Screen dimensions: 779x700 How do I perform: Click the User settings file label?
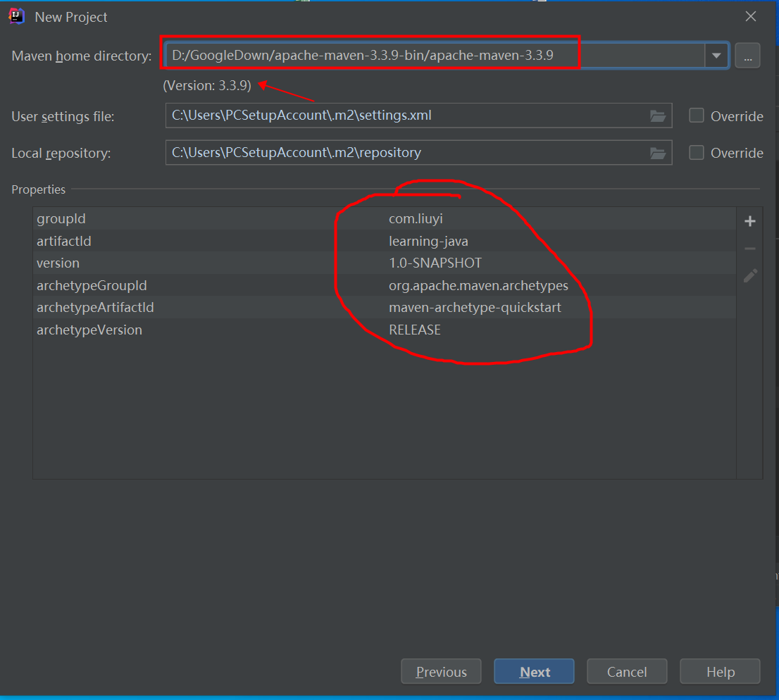tap(63, 116)
